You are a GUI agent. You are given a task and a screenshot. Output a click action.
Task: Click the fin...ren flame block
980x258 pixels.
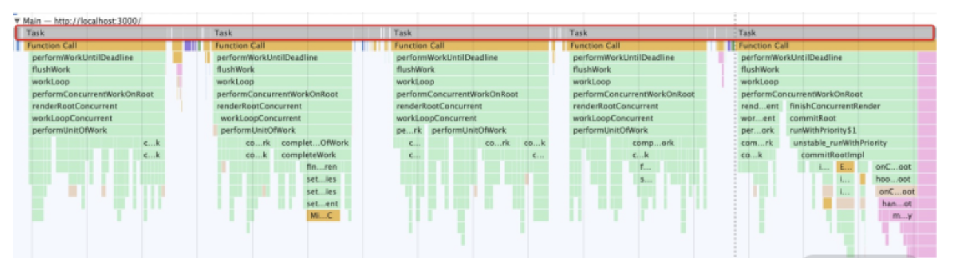322,168
